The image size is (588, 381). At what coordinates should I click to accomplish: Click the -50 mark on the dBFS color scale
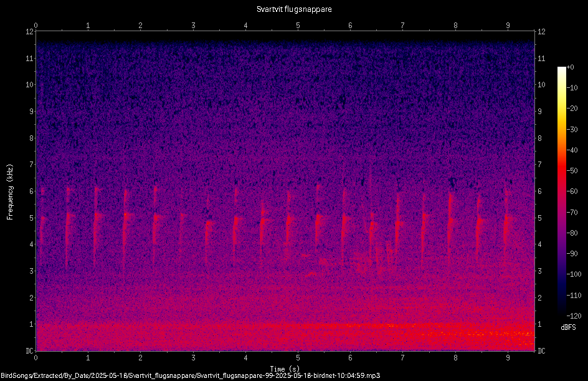coord(572,170)
